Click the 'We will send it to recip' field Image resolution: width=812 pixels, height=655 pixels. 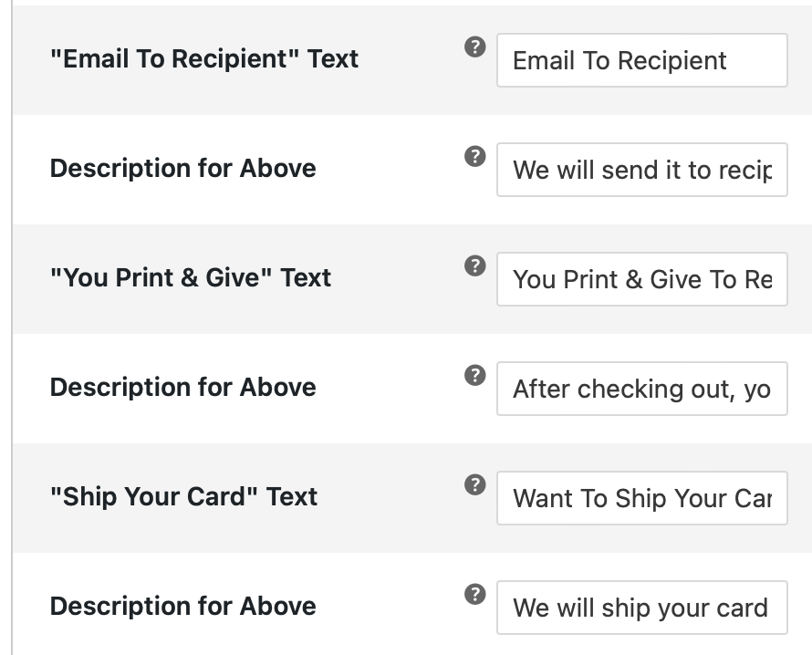(642, 170)
